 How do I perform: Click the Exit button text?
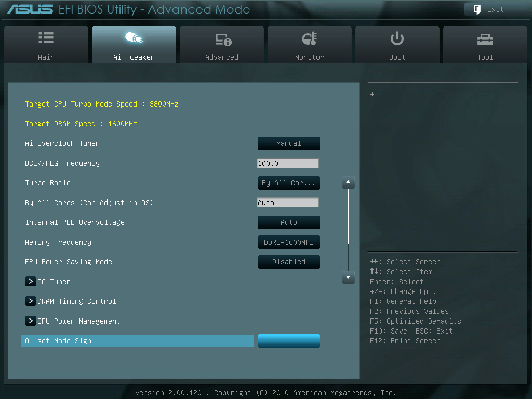coord(495,9)
